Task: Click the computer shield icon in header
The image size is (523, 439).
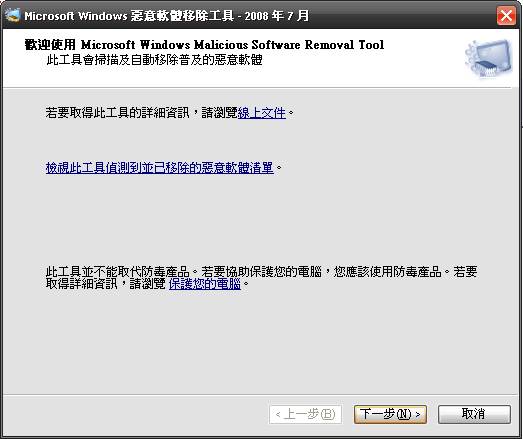Action: click(489, 59)
